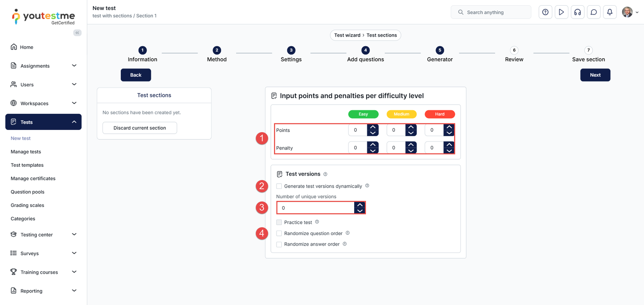
Task: Enable Generate test versions dynamically checkbox
Action: click(279, 186)
